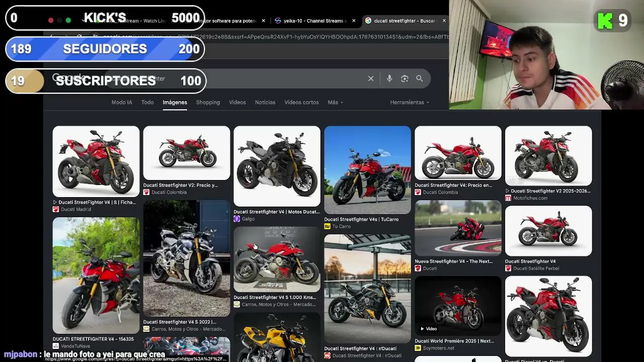
Task: Click 'Nueva Streetfighter V4 - The Next...' caption
Action: [x=454, y=261]
